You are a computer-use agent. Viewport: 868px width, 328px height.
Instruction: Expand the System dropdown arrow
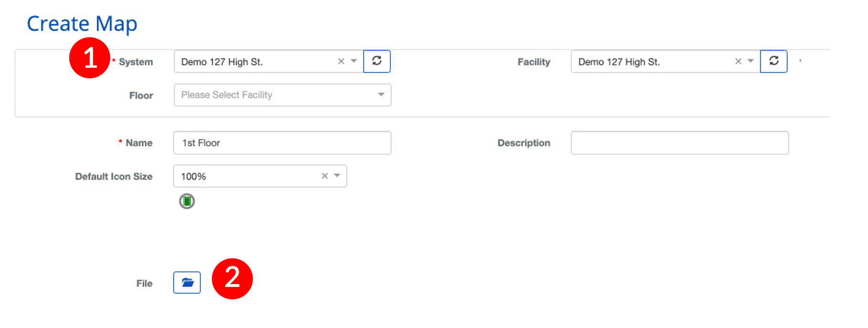tap(354, 61)
